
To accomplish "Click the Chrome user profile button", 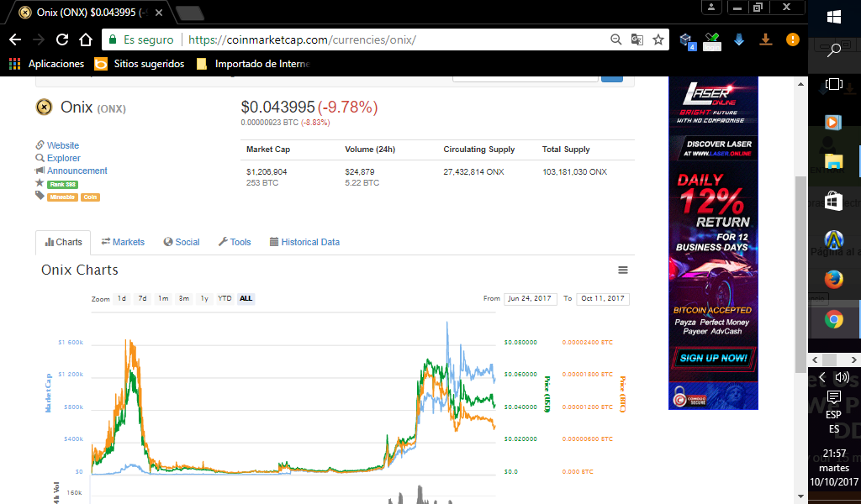I will point(711,7).
